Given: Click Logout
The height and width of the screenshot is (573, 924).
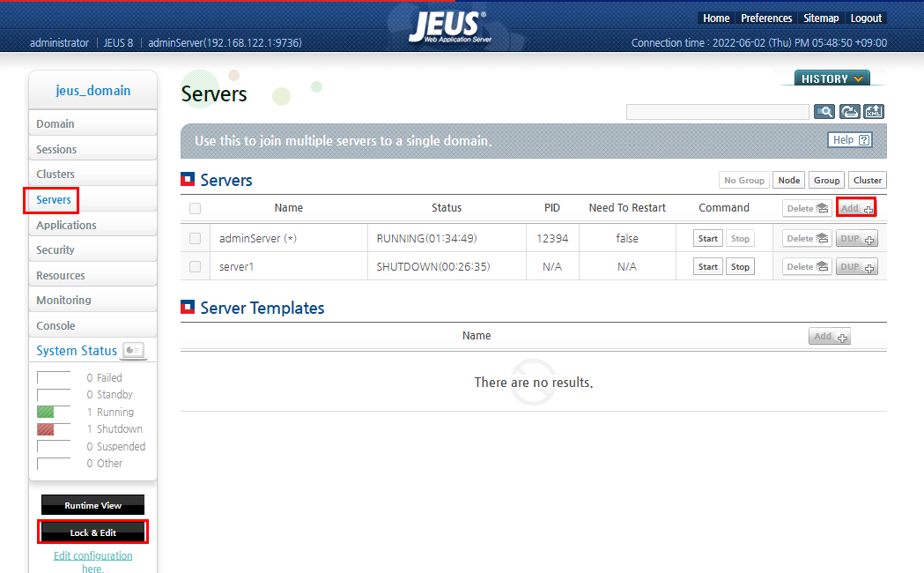Looking at the screenshot, I should coord(866,19).
